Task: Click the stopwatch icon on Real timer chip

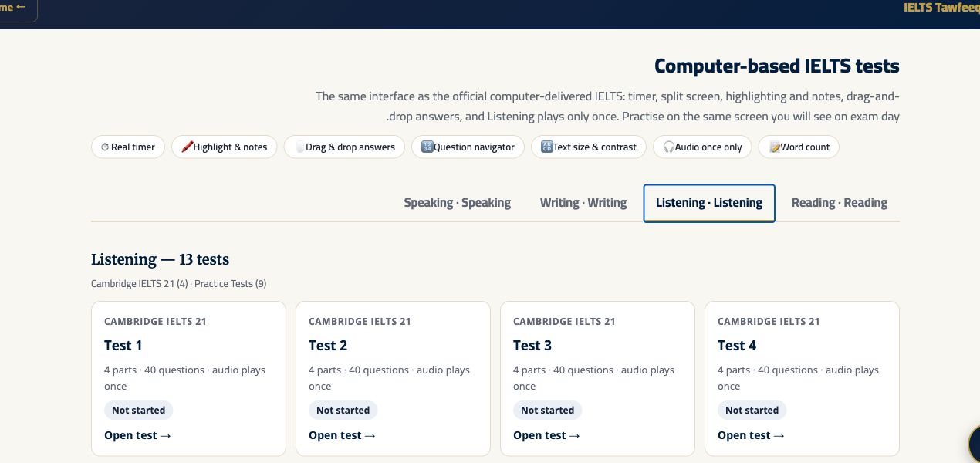Action: [x=105, y=147]
